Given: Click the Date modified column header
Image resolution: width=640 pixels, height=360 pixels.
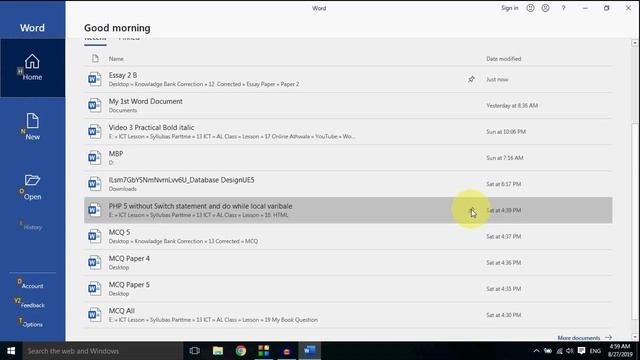Looking at the screenshot, I should point(504,59).
